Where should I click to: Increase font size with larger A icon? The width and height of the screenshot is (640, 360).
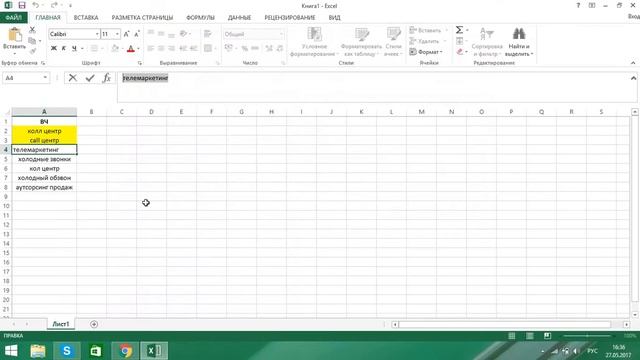127,34
